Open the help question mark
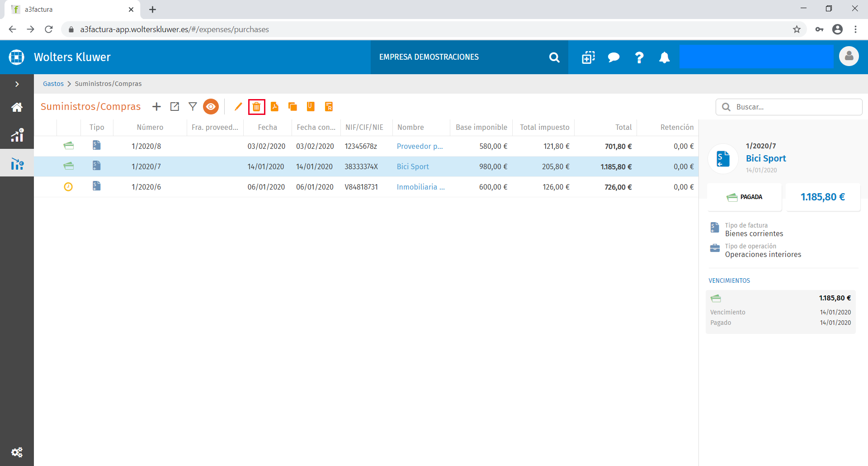 639,57
